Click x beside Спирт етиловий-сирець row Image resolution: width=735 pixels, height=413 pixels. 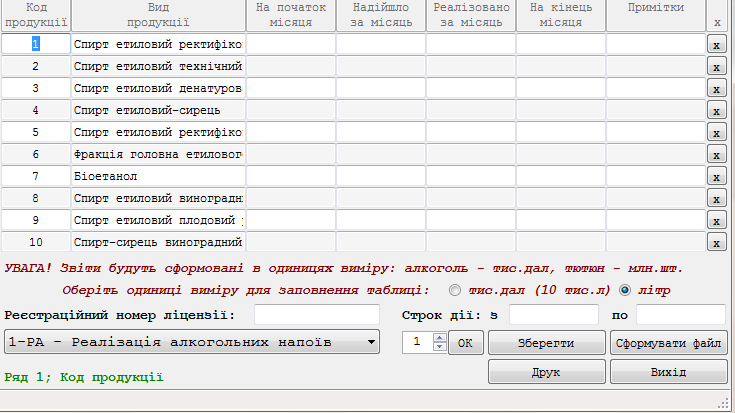pyautogui.click(x=716, y=110)
